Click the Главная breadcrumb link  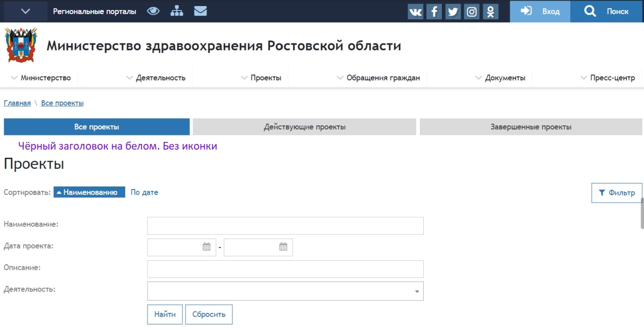[x=17, y=103]
